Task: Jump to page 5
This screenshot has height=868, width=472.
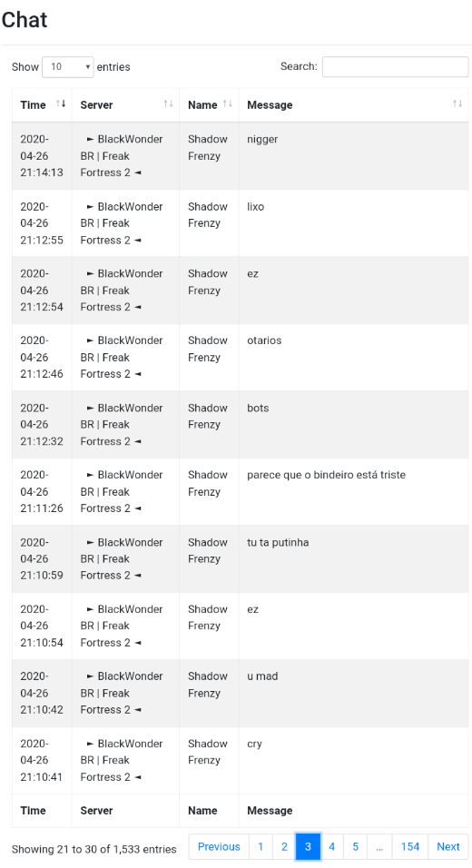Action: (356, 846)
